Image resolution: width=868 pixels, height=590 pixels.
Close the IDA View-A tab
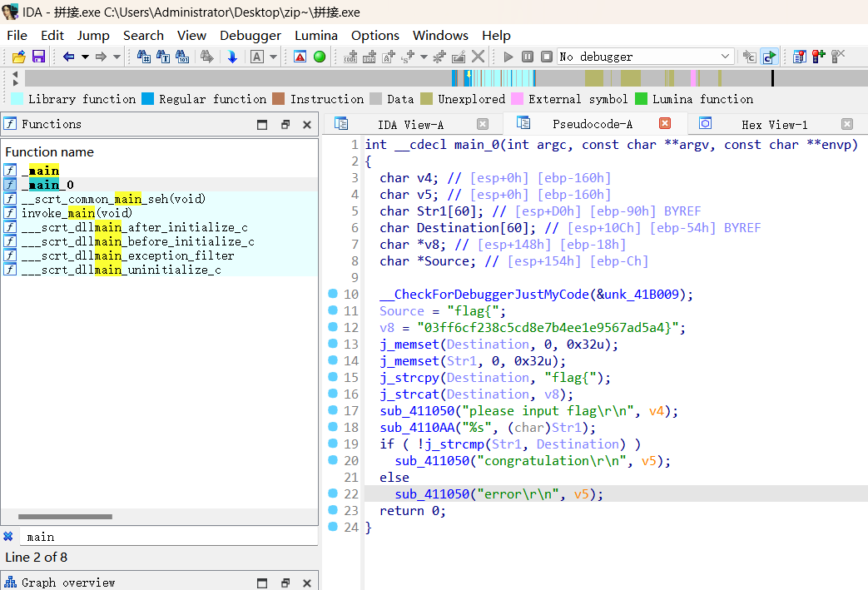point(483,124)
